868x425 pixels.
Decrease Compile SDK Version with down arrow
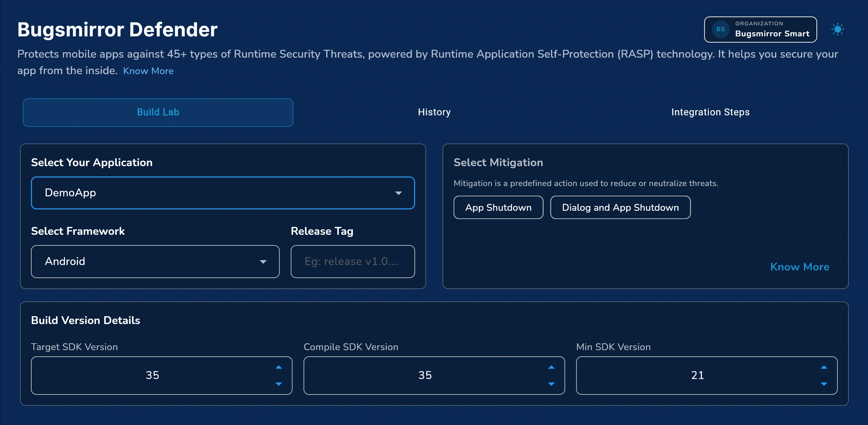point(551,384)
